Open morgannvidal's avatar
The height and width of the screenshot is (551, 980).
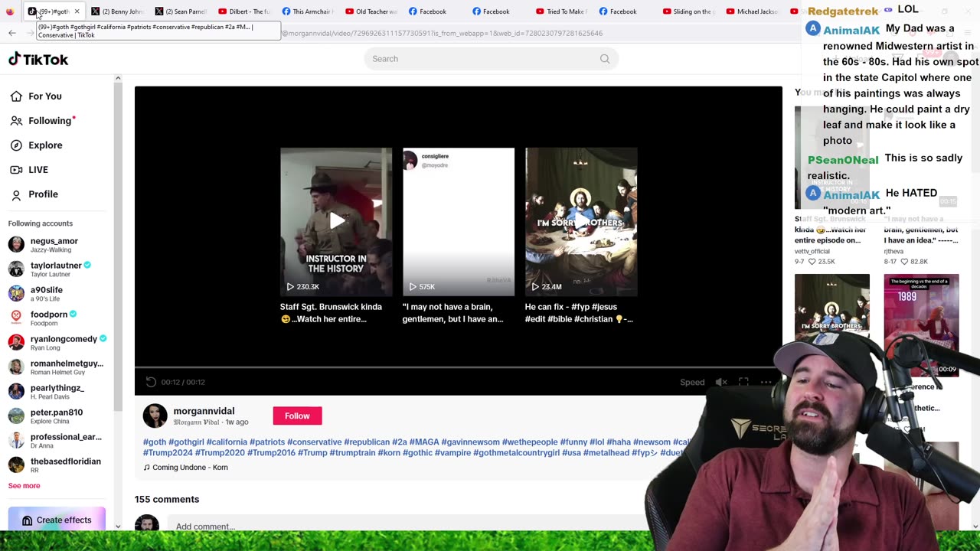[x=155, y=416]
